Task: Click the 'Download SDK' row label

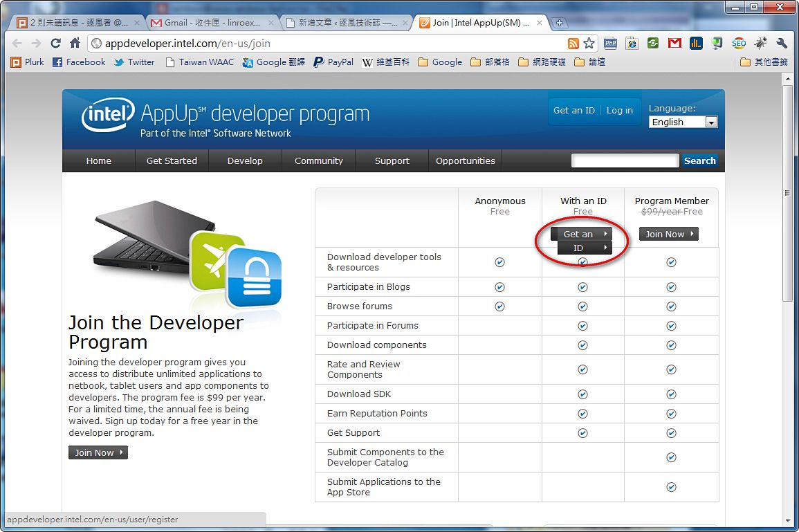Action: (359, 394)
